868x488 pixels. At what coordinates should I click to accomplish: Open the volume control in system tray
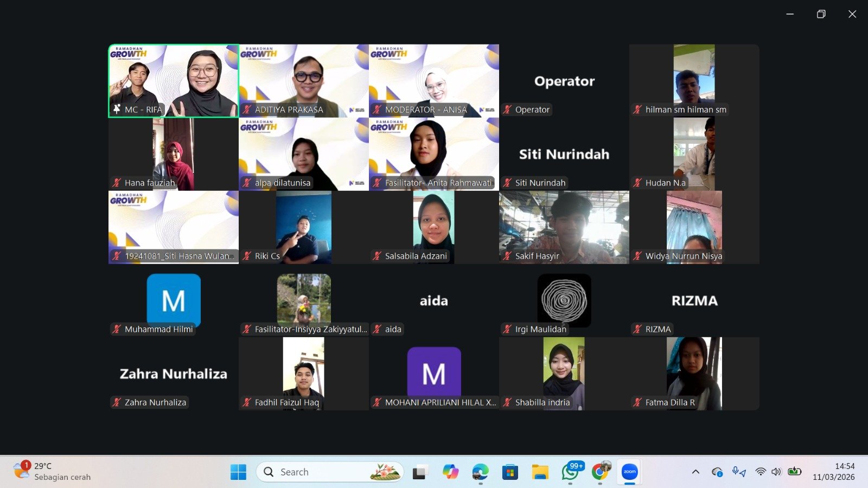tap(776, 472)
